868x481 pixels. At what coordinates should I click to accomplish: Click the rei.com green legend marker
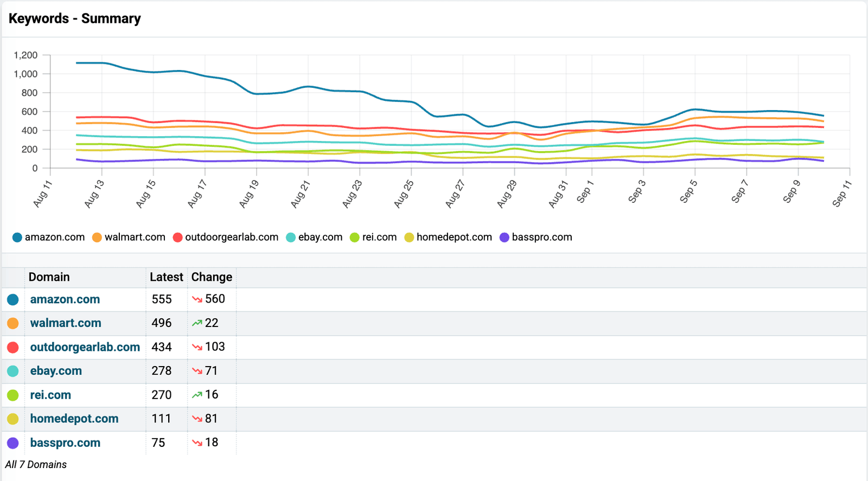tap(355, 238)
